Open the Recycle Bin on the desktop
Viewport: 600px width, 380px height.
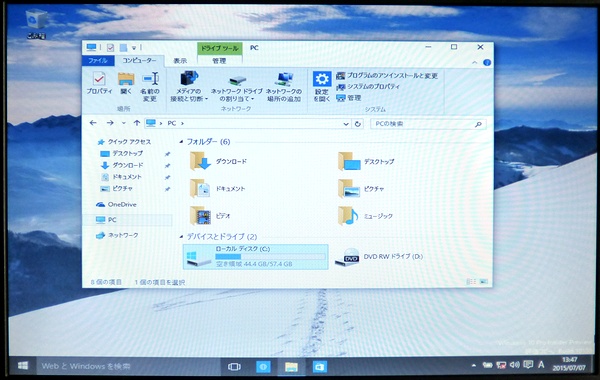click(x=37, y=24)
